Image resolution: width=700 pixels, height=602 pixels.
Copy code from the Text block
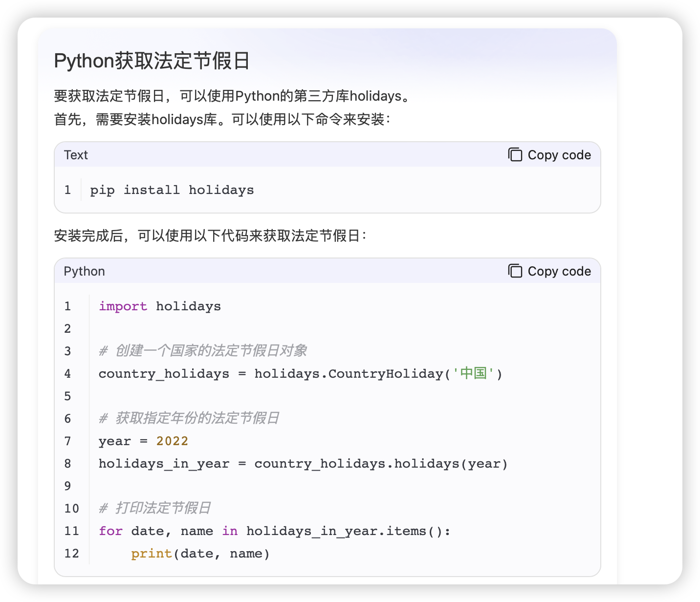click(549, 155)
